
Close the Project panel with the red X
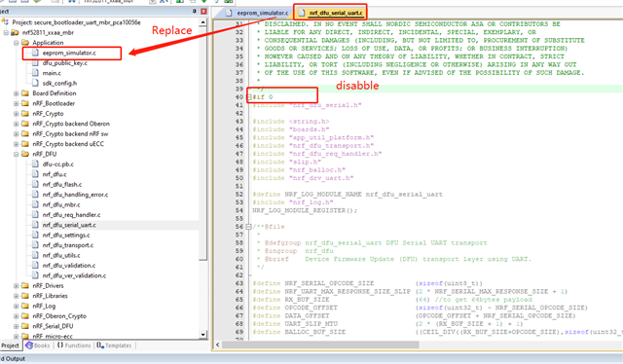click(x=203, y=12)
